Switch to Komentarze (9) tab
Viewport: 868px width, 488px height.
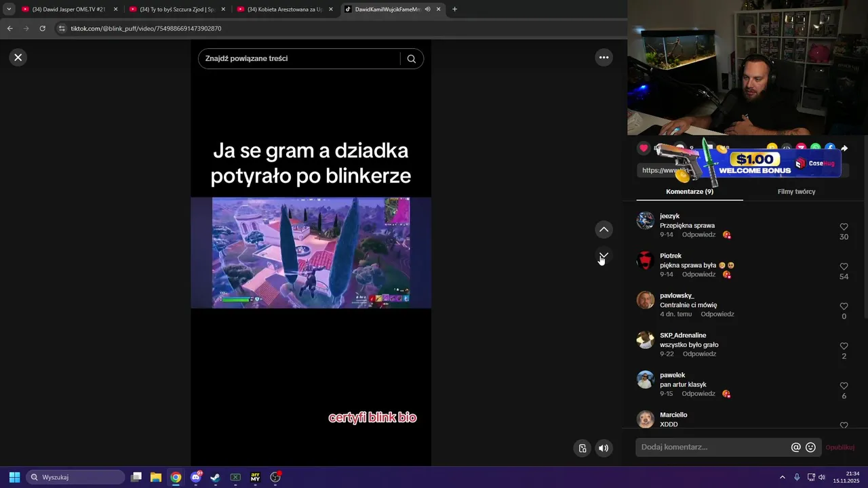[x=690, y=192]
